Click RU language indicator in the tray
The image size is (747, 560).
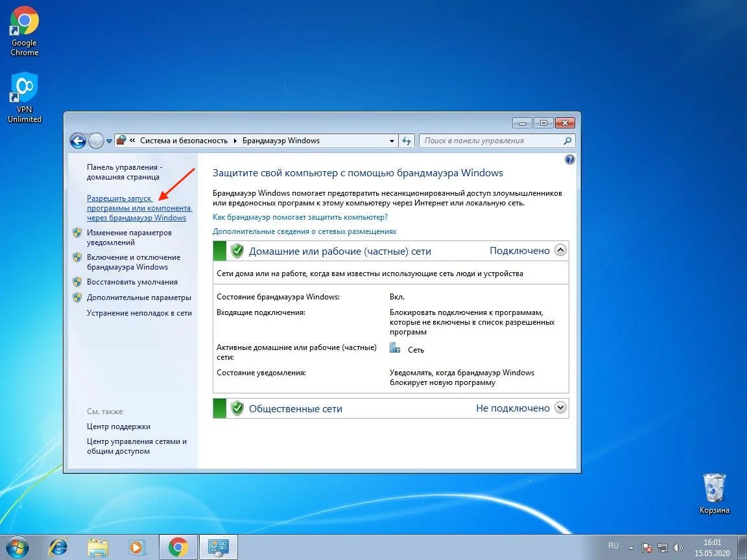point(613,546)
